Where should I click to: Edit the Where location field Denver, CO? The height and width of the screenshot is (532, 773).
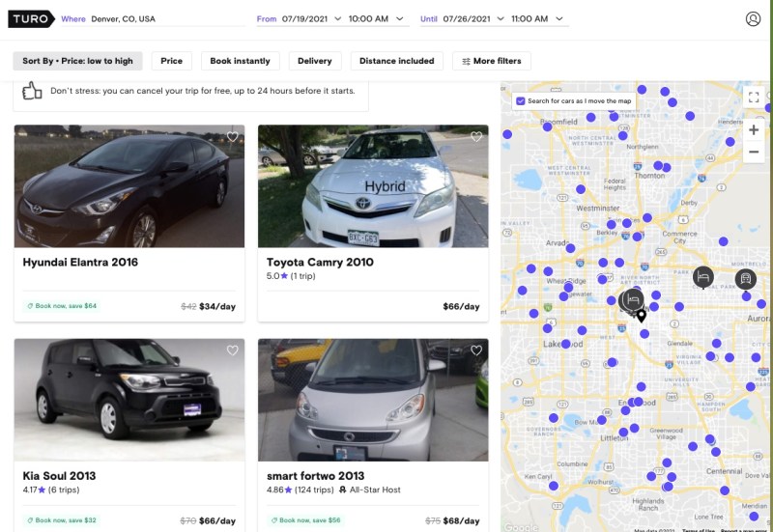click(x=167, y=18)
